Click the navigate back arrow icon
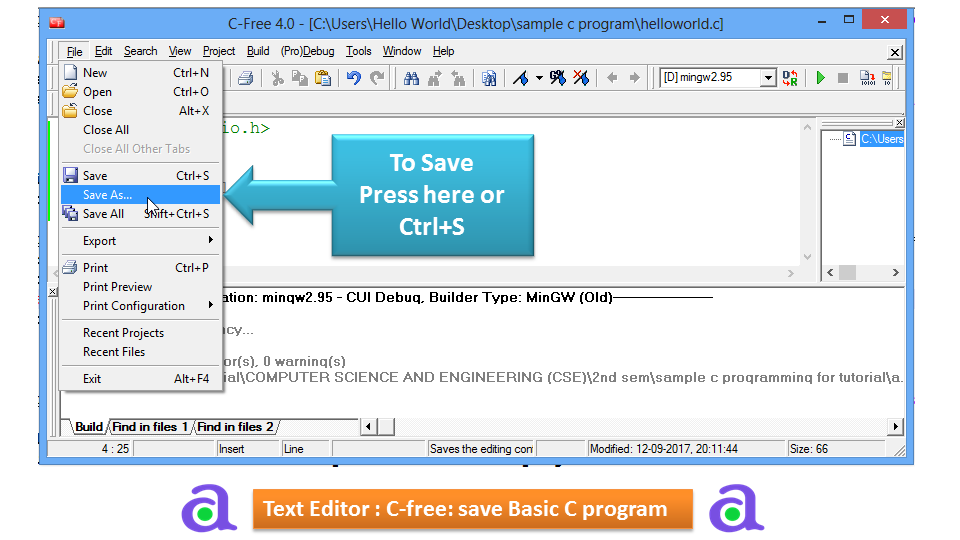 [x=612, y=78]
